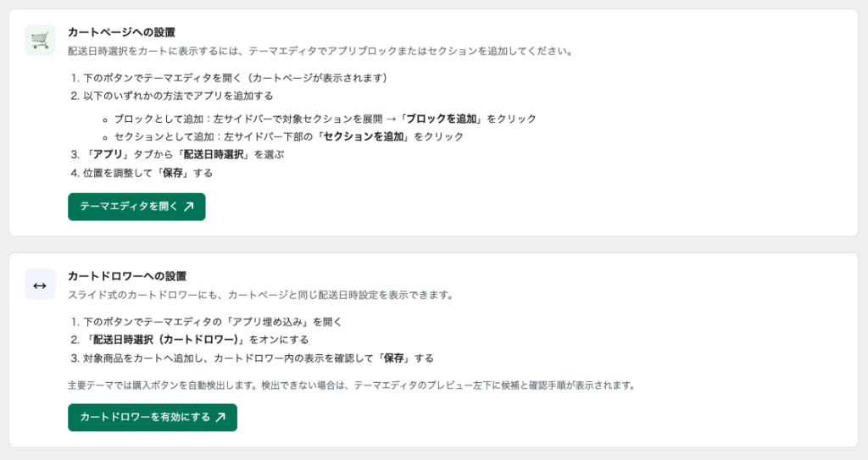
Task: Click the bold ブロックを追加 text
Action: click(441, 119)
